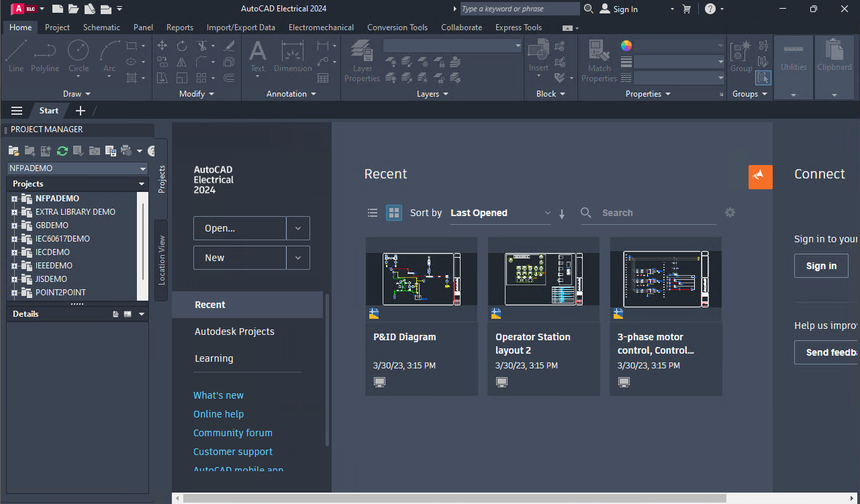Click the horizontal scrollbar at the window bottom
Screen dimensions: 860x504
(455, 498)
